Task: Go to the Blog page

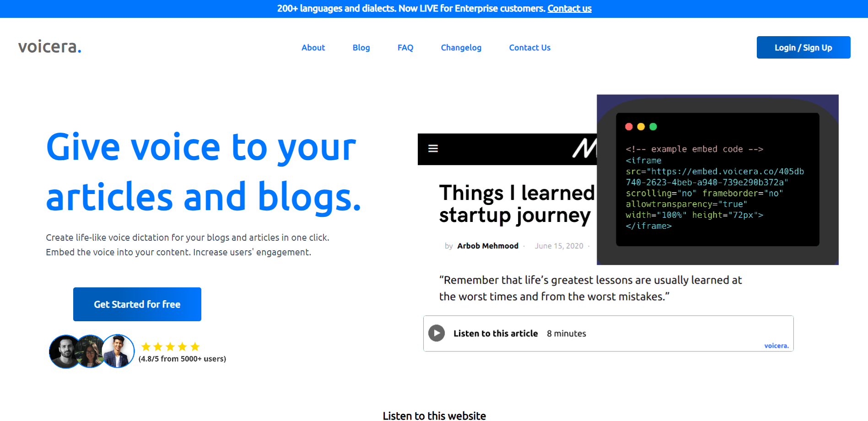Action: coord(361,48)
